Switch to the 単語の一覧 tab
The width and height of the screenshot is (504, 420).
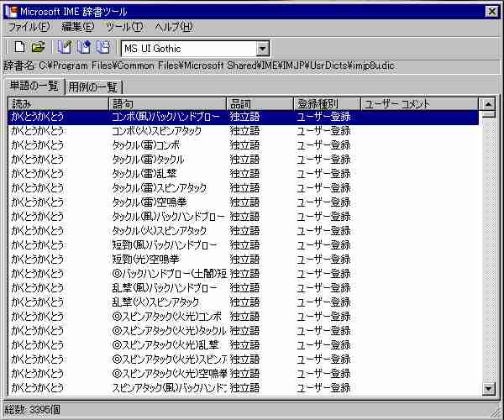pyautogui.click(x=34, y=87)
